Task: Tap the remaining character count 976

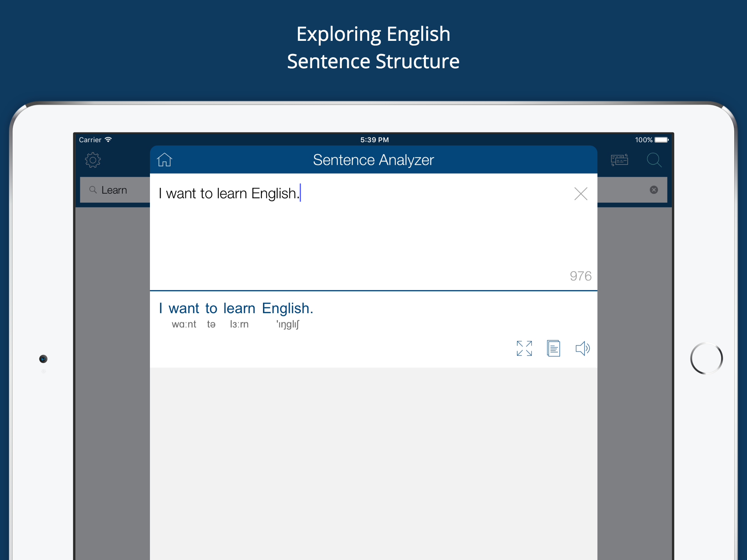Action: point(581,276)
